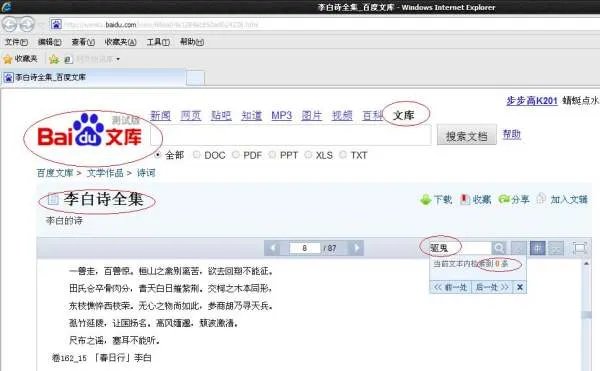Click the add to collection (加入文辑) icon
This screenshot has height=371, width=600.
[x=541, y=199]
